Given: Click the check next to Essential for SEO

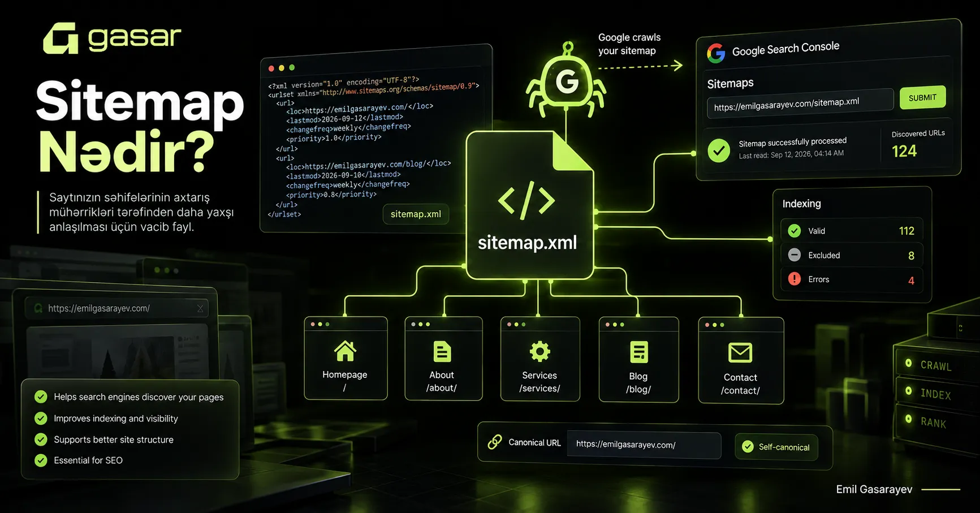Looking at the screenshot, I should 41,460.
